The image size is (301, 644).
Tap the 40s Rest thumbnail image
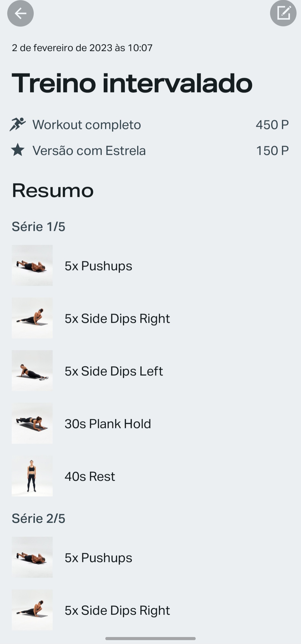tap(32, 476)
